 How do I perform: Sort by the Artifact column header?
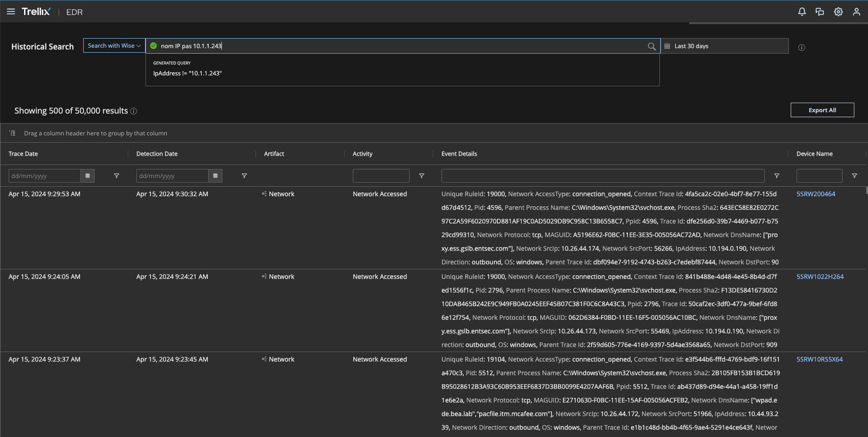274,154
